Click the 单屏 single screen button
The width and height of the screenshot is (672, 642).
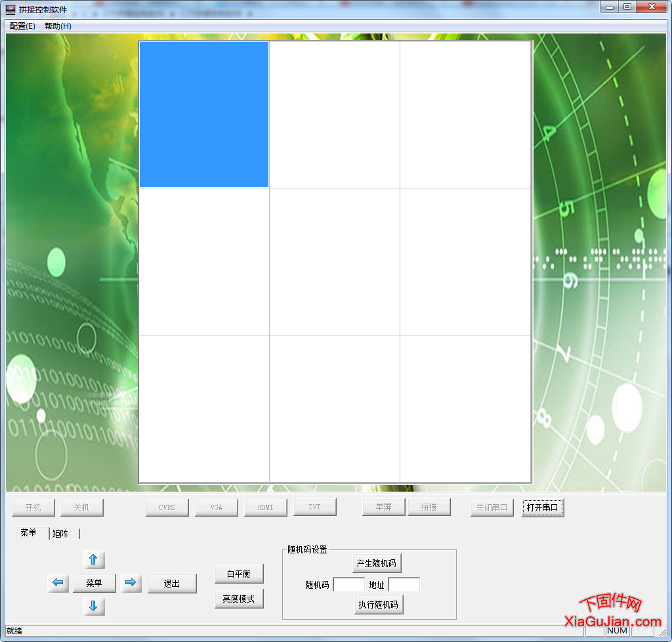(383, 507)
